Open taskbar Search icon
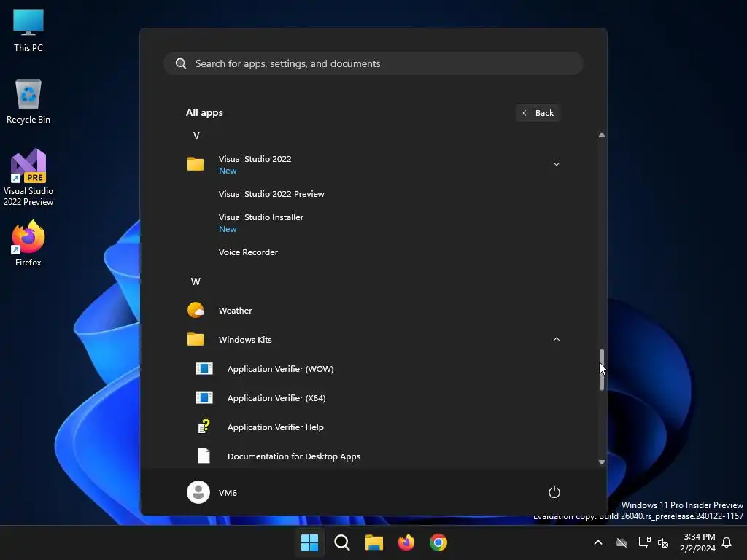 (x=341, y=542)
